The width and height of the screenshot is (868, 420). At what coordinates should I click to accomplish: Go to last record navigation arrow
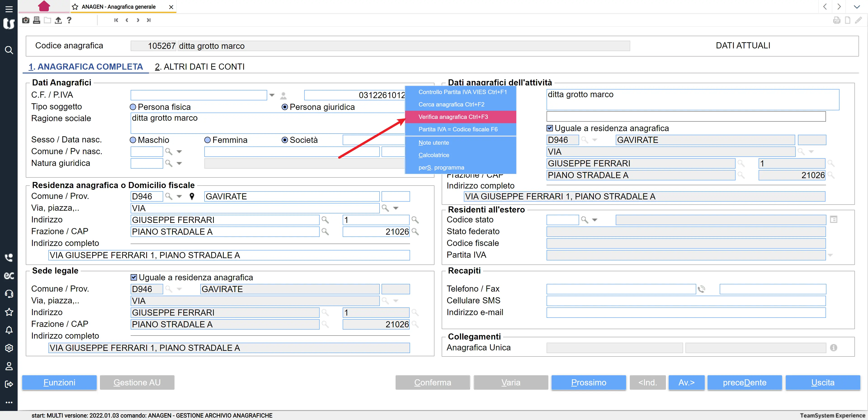149,20
